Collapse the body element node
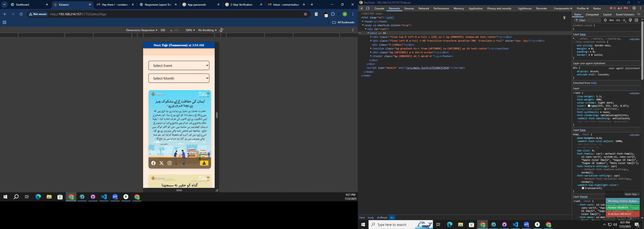Viewport: 644px width, 229px height. click(x=363, y=25)
